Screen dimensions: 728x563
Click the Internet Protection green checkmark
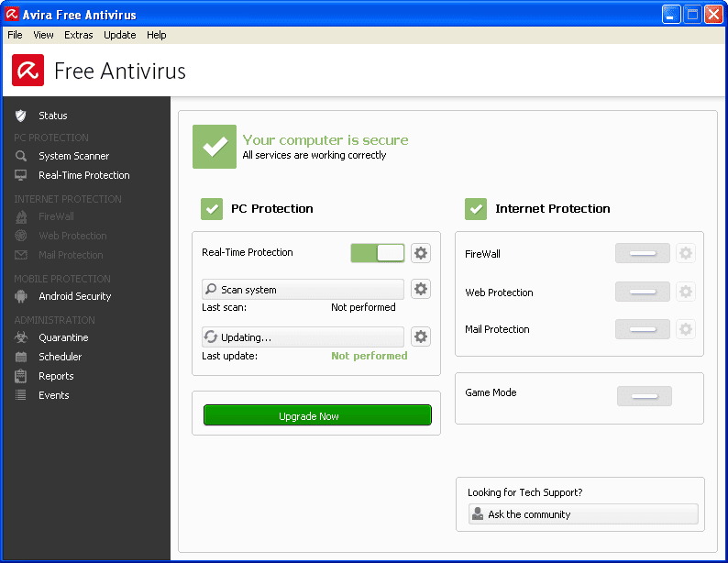click(476, 209)
